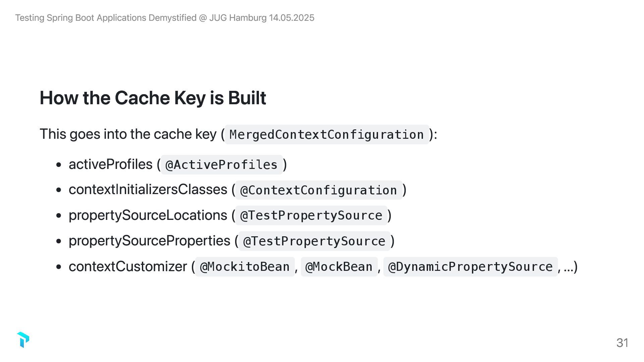
Task: Click the @DynamicPropertySource code tag
Action: click(x=470, y=267)
